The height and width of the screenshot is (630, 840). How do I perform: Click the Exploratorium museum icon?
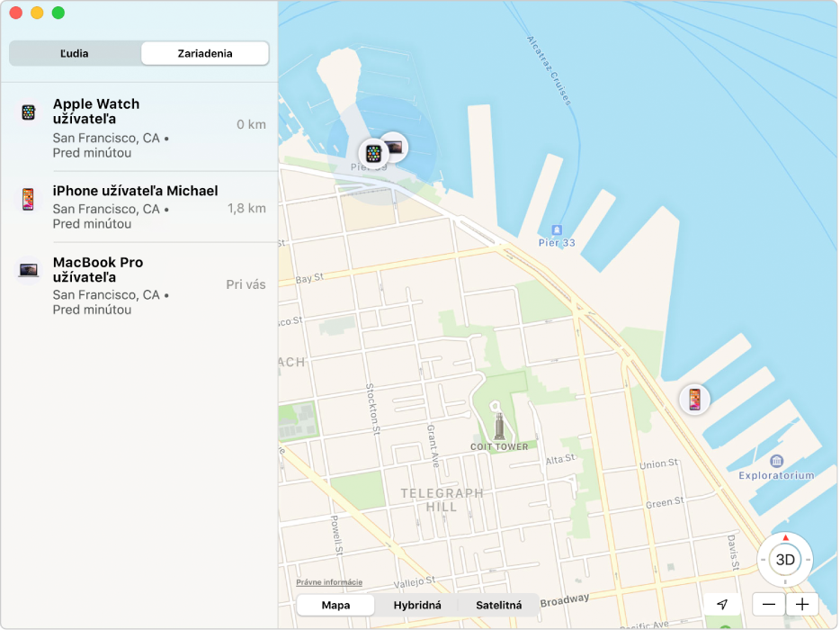776,461
